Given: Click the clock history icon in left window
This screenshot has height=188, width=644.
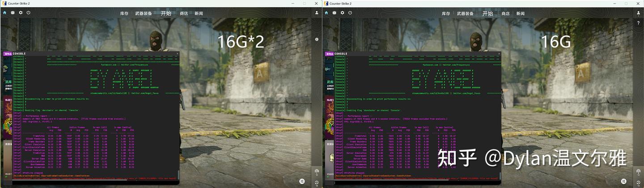Looking at the screenshot, I should pyautogui.click(x=317, y=182).
